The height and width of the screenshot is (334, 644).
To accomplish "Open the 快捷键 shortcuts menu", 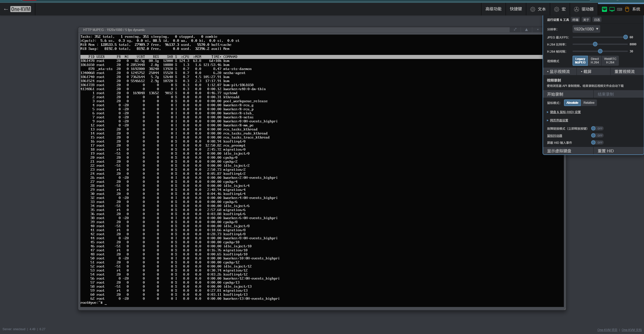I will (516, 9).
